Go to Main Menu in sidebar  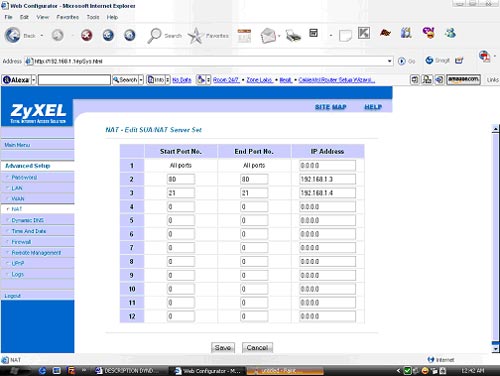point(17,145)
